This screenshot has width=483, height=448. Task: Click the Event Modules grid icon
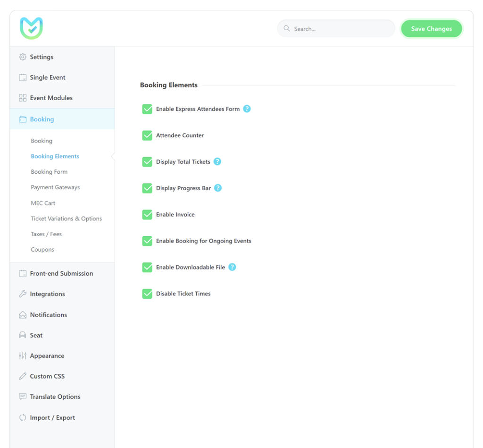coord(22,98)
